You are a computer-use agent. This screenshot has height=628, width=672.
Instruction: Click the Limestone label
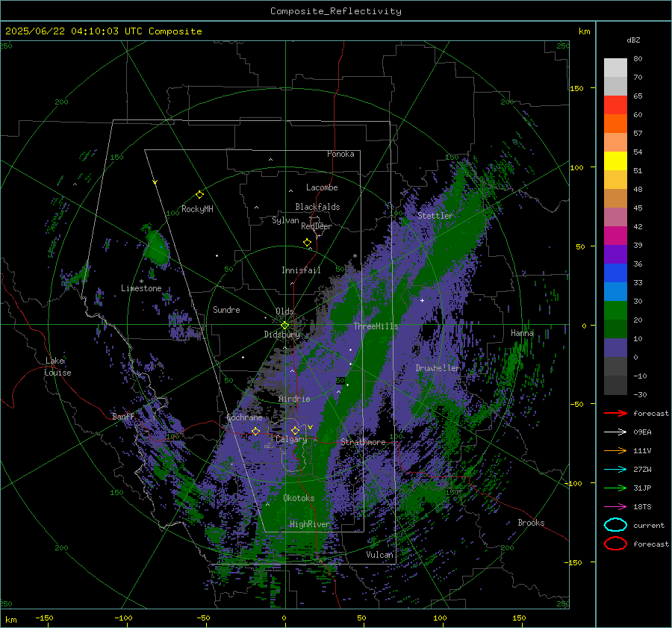pyautogui.click(x=141, y=288)
